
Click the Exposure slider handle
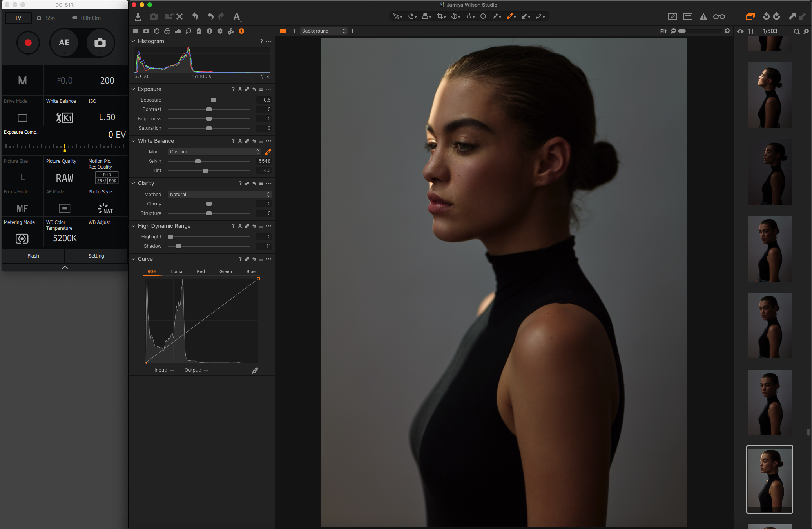[214, 100]
